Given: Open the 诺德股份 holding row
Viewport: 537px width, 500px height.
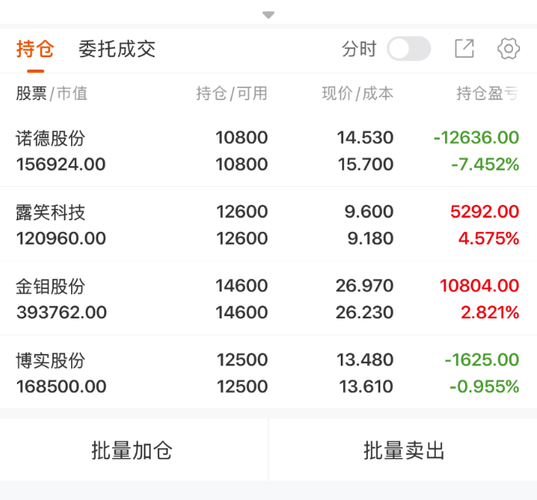Looking at the screenshot, I should coord(268,151).
